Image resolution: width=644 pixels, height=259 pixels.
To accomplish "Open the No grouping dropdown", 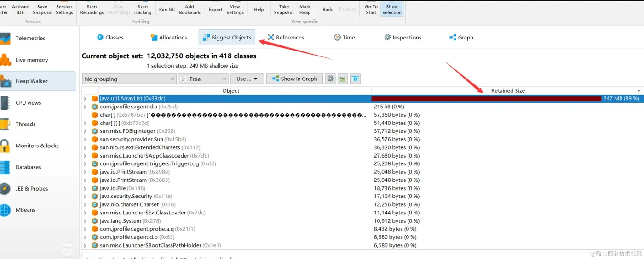I will pos(129,79).
